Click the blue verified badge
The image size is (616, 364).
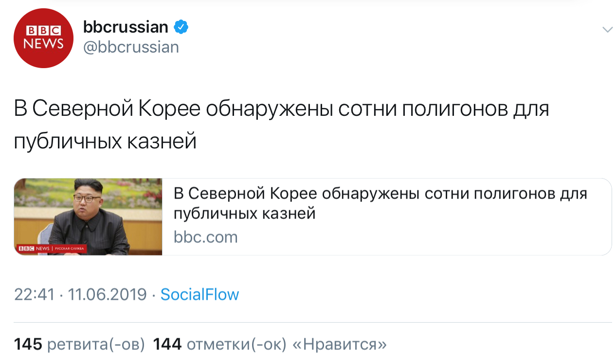[181, 27]
